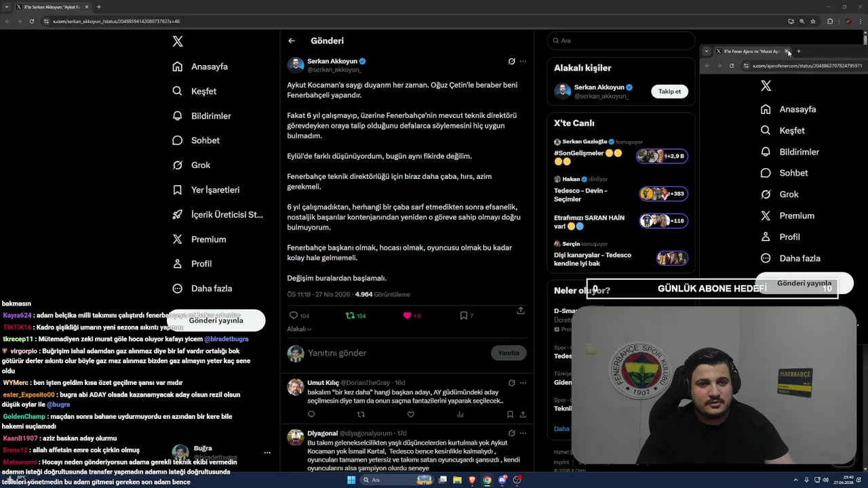Image resolution: width=868 pixels, height=488 pixels.
Task: Like Umut Kılıç's reply
Action: click(410, 414)
